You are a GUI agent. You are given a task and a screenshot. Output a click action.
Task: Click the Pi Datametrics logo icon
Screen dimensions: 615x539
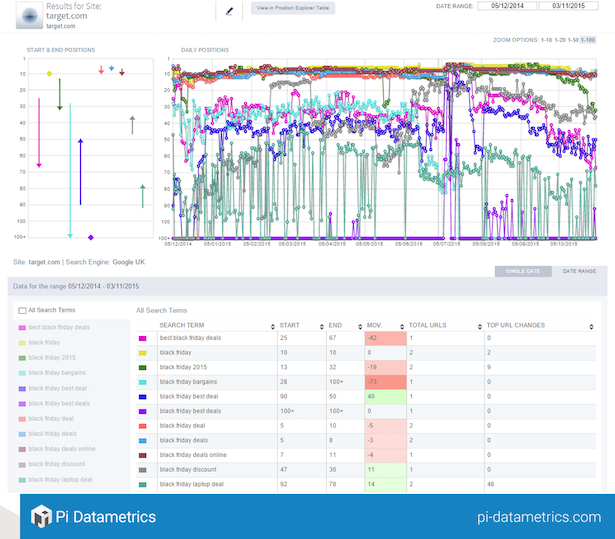(x=41, y=517)
